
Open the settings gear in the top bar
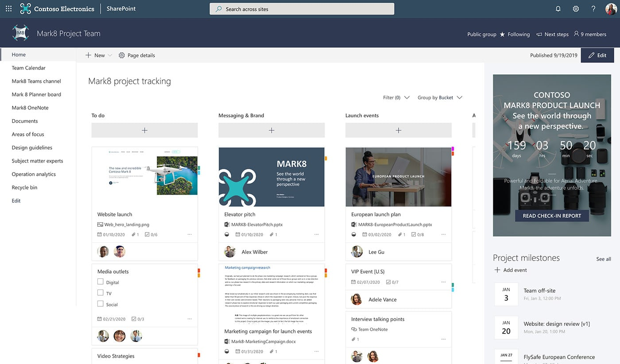pyautogui.click(x=576, y=9)
